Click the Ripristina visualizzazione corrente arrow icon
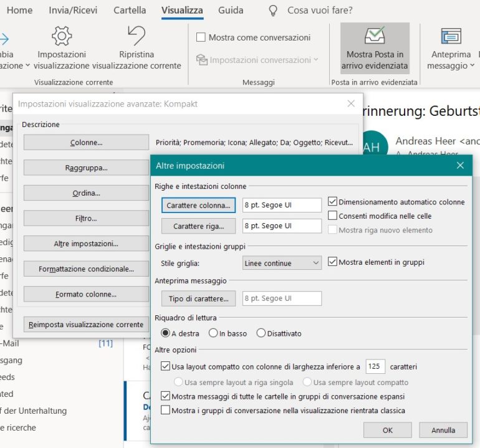 point(137,36)
